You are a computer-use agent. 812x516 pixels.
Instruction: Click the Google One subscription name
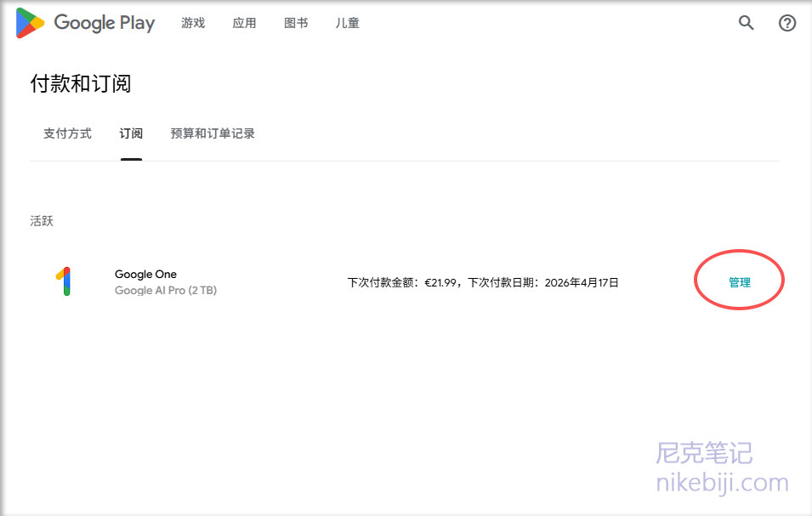pos(145,274)
